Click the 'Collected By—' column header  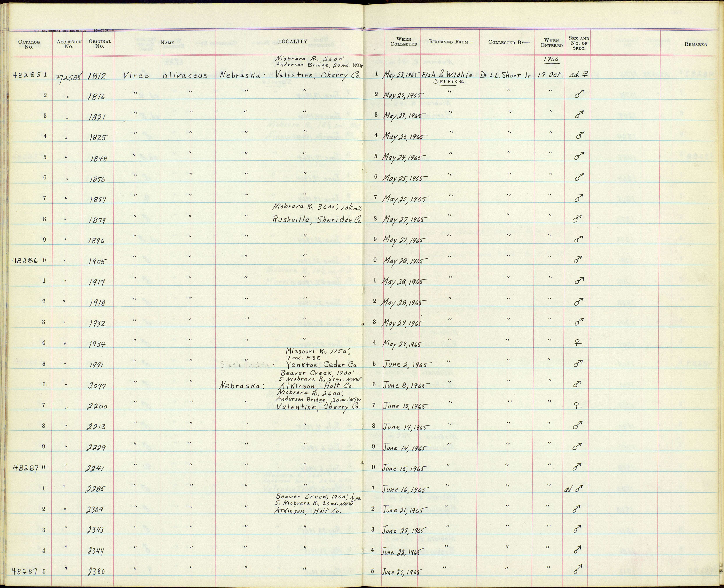pyautogui.click(x=508, y=42)
